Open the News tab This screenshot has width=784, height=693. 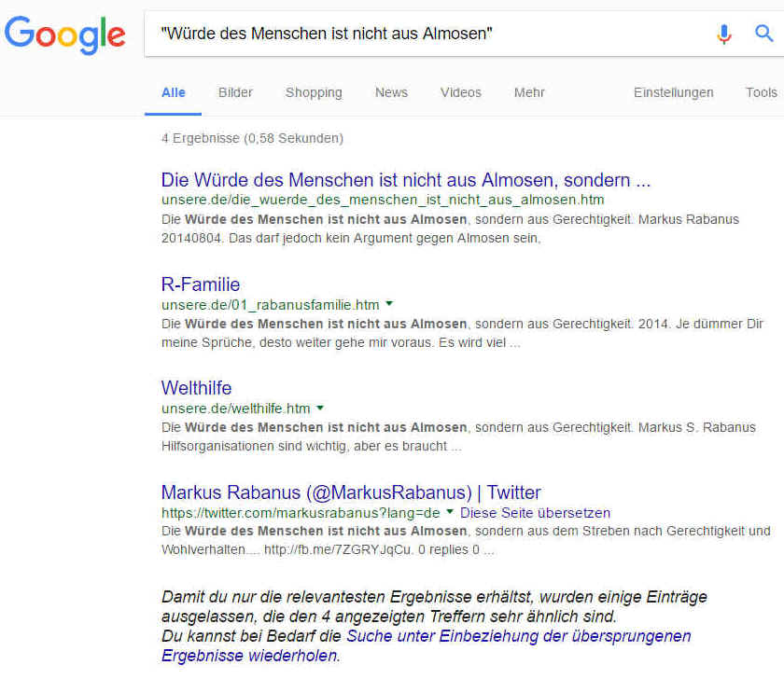391,92
